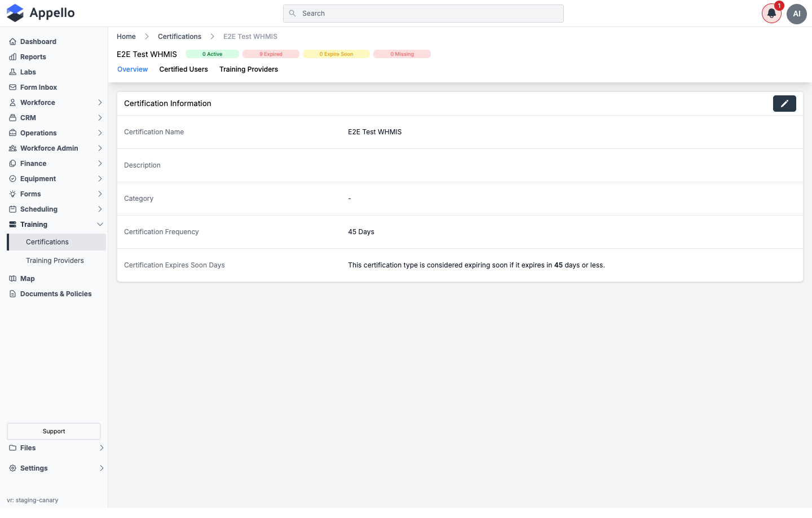812x518 pixels.
Task: Expand the Settings menu chevron
Action: (101, 468)
